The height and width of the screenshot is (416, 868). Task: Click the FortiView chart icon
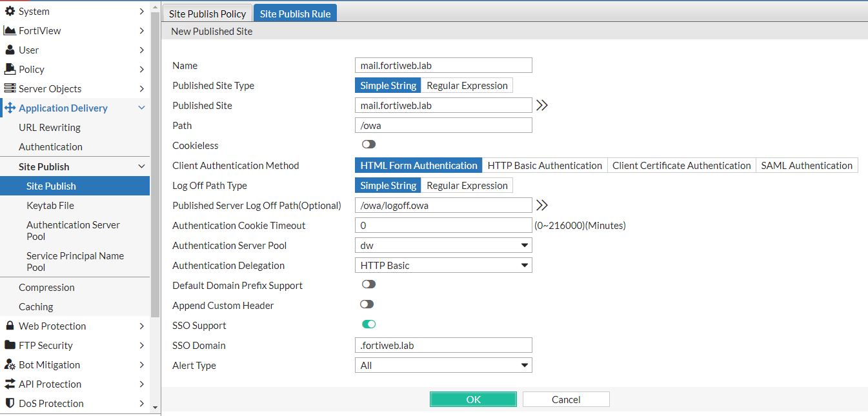point(10,30)
